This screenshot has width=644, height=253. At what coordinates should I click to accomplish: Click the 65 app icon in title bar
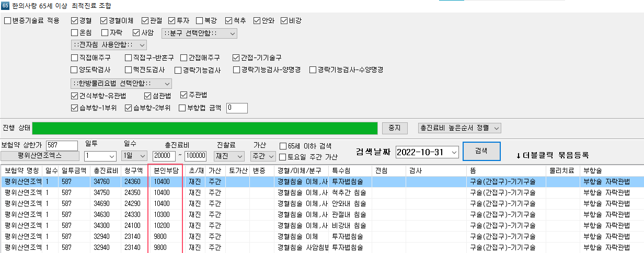[x=5, y=5]
